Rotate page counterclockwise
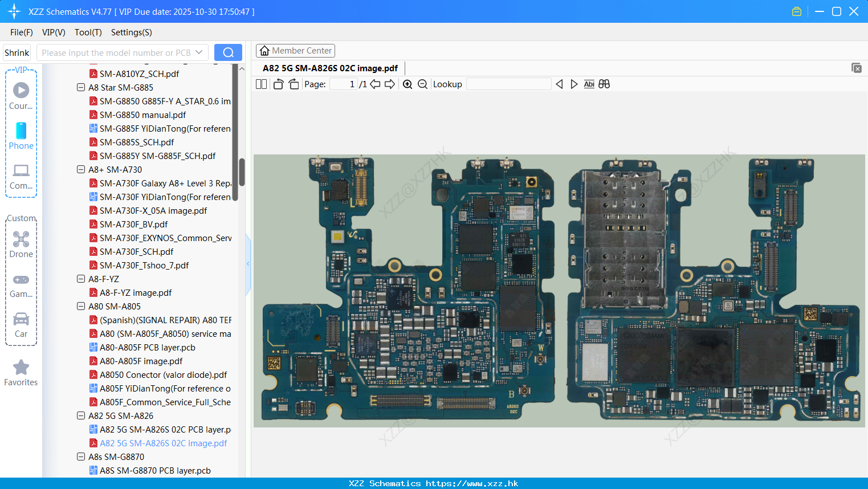This screenshot has height=489, width=868. coord(278,84)
